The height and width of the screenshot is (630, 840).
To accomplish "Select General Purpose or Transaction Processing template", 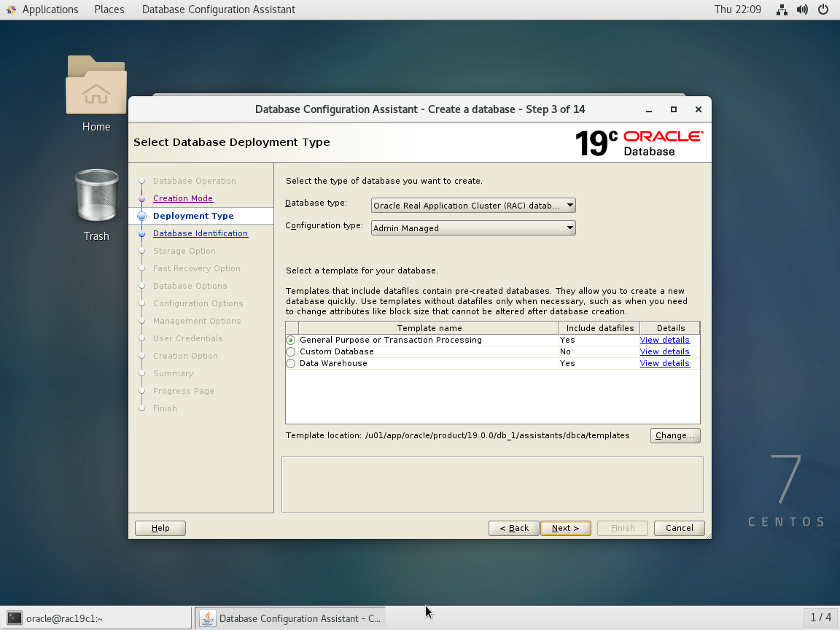I will (290, 340).
